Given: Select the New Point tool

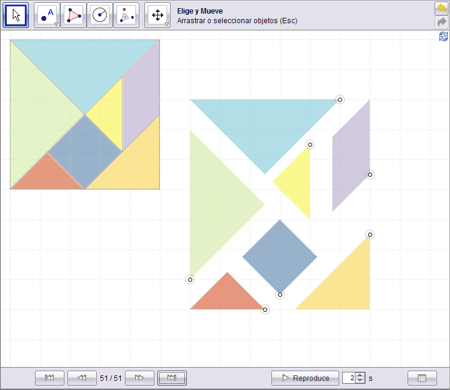Looking at the screenshot, I should (x=47, y=15).
